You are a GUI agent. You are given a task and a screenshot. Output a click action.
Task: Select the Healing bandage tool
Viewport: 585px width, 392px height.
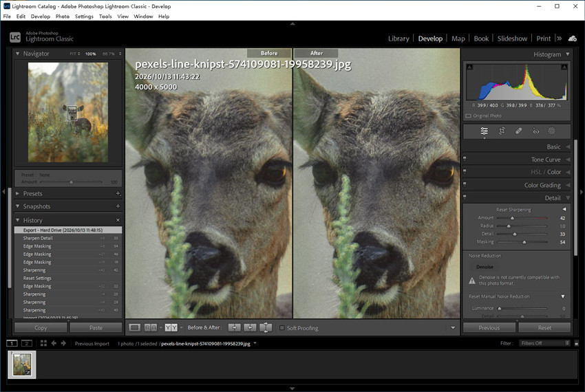point(519,131)
